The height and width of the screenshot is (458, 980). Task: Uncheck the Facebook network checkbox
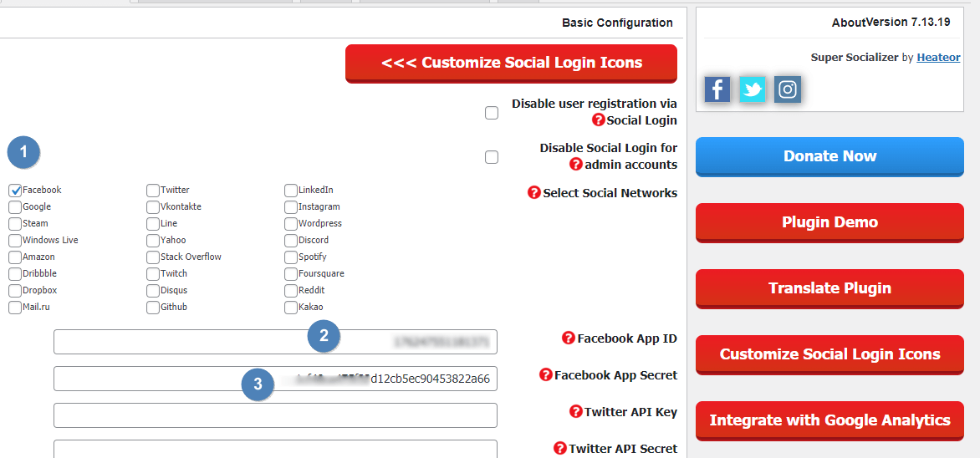point(15,191)
